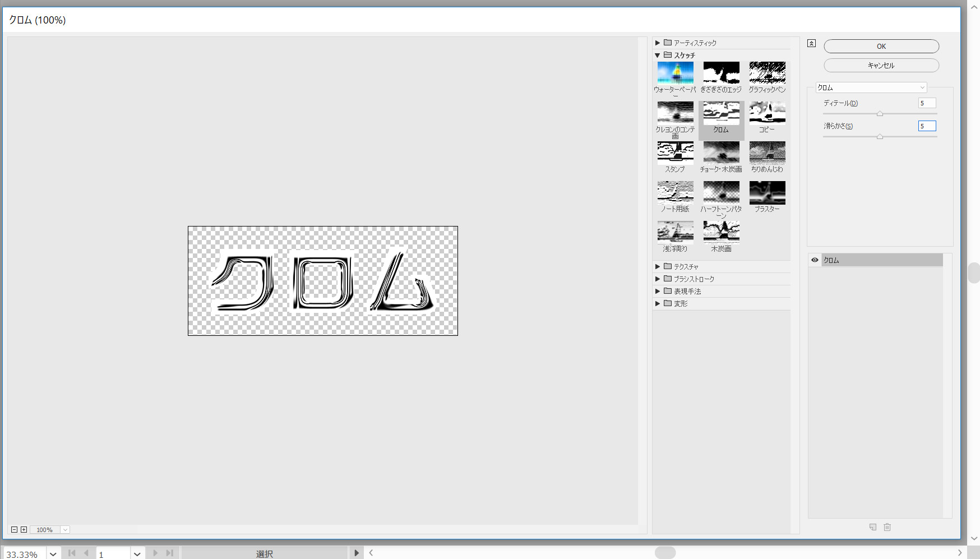Click the キャンセル button
This screenshot has width=980, height=559.
click(x=881, y=66)
